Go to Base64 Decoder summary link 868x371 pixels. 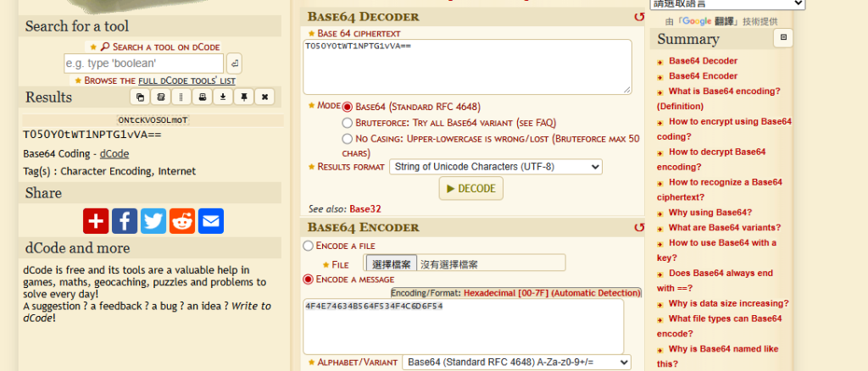click(x=703, y=61)
